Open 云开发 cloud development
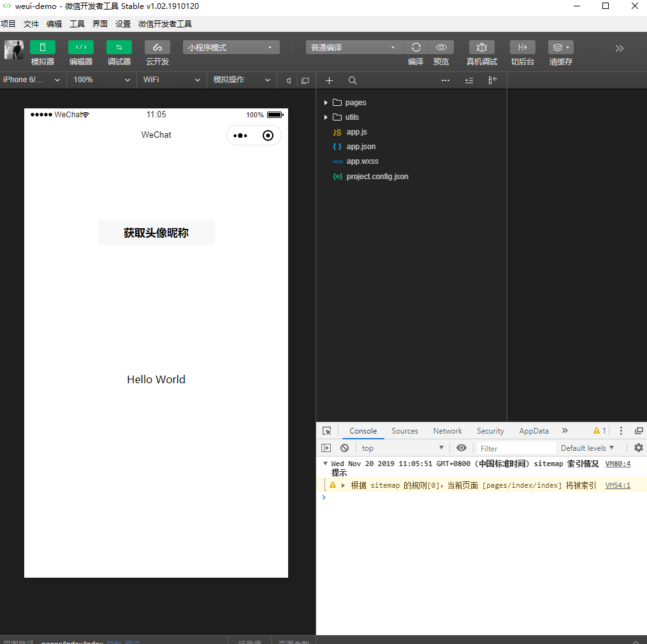This screenshot has height=644, width=647. (157, 47)
